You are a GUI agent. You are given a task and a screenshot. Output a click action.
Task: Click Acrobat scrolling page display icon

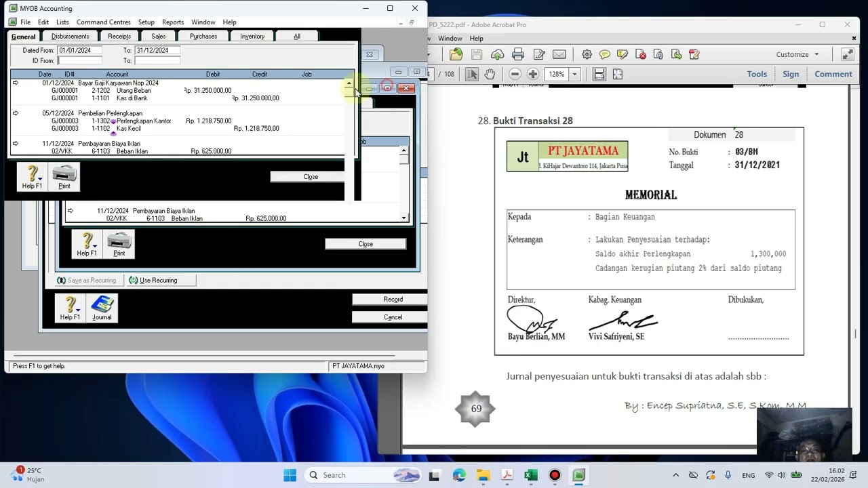coord(599,74)
